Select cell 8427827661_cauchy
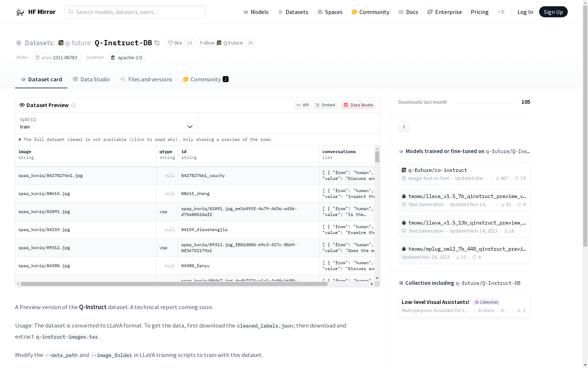Image resolution: width=588 pixels, height=368 pixels. click(x=249, y=176)
